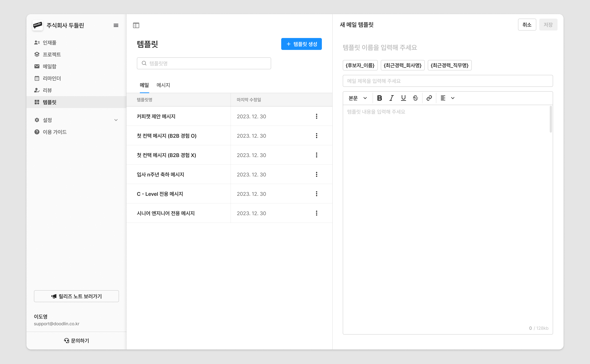Open more options for 커피챗 제안 메시지
Screen dimensions: 590x364
317,116
